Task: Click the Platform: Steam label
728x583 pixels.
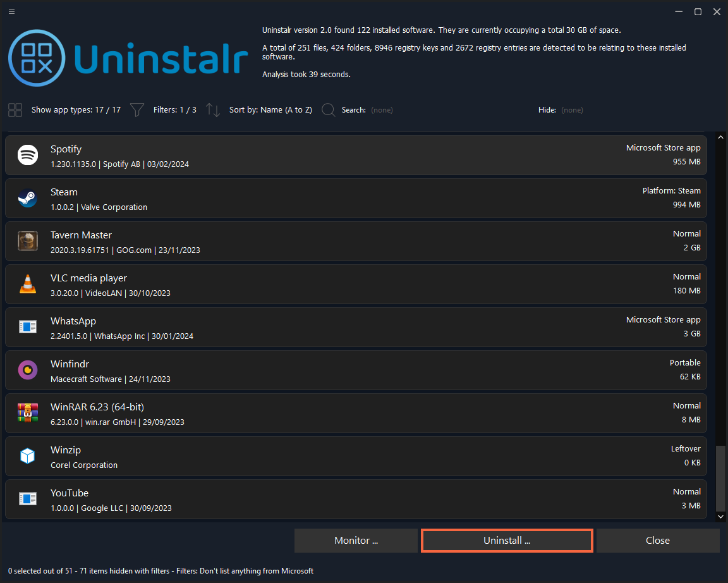Action: coord(671,190)
